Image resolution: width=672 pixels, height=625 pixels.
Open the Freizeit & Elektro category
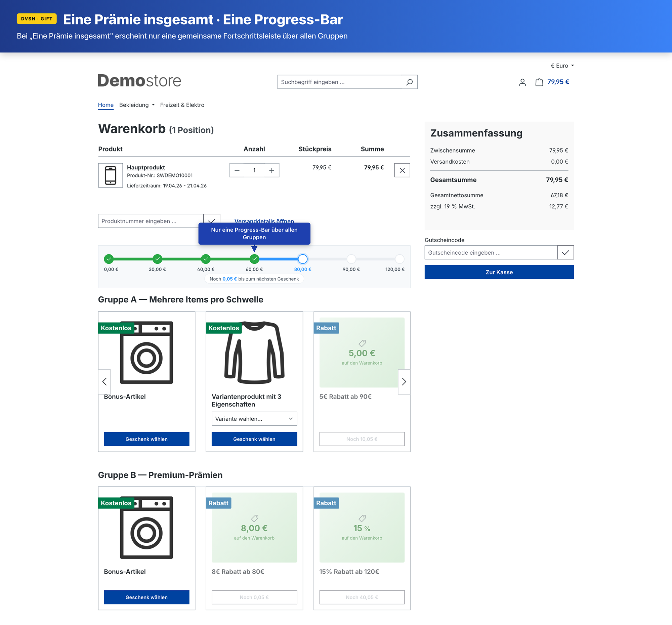182,105
